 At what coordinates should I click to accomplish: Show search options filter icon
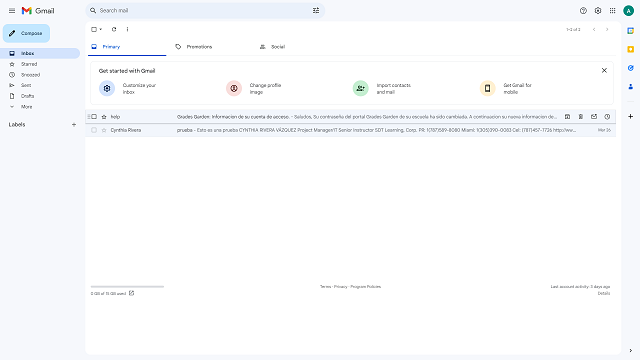316,11
